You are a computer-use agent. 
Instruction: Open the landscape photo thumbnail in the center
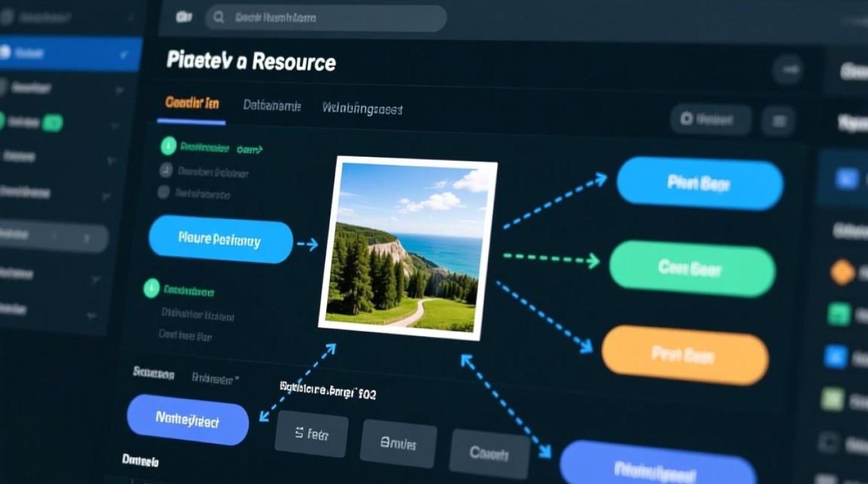(x=408, y=248)
